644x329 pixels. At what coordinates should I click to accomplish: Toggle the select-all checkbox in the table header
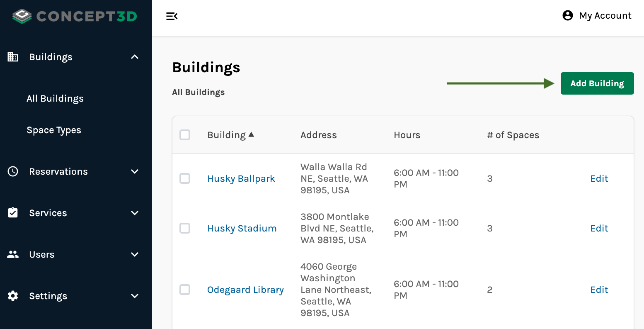[x=185, y=135]
